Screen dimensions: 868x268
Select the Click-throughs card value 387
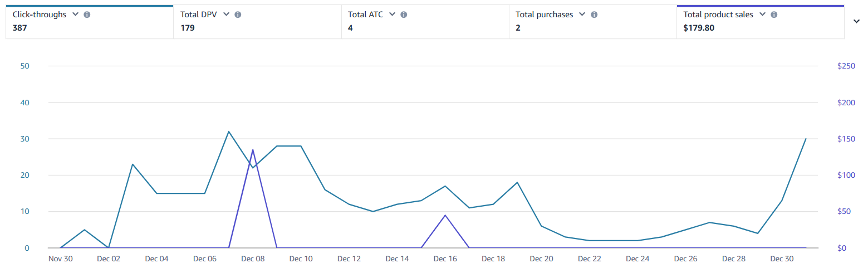click(21, 27)
